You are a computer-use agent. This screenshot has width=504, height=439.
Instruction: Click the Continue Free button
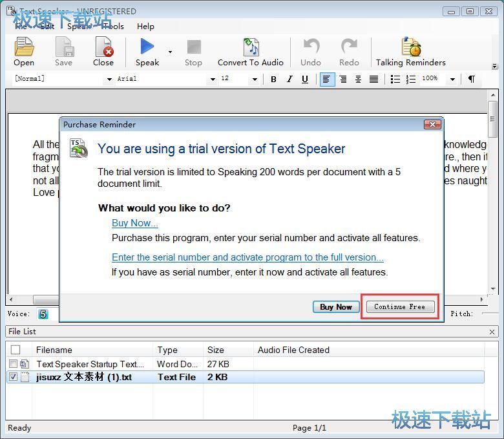[x=400, y=307]
